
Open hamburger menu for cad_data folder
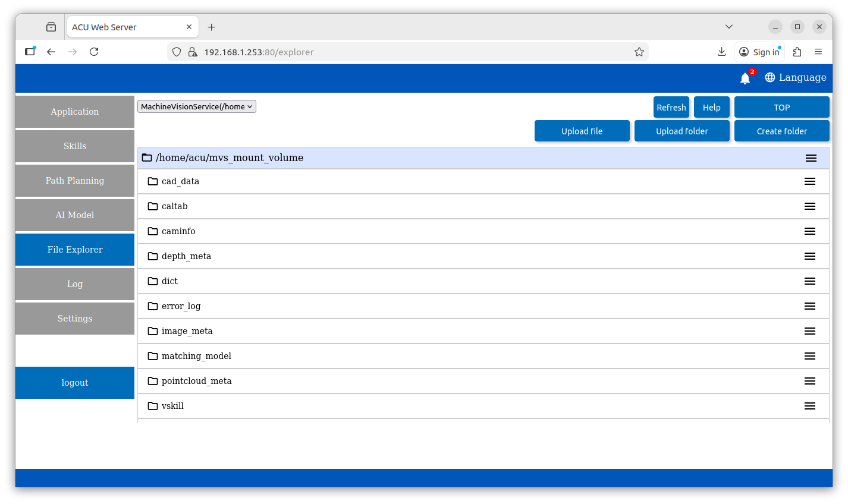pos(810,181)
